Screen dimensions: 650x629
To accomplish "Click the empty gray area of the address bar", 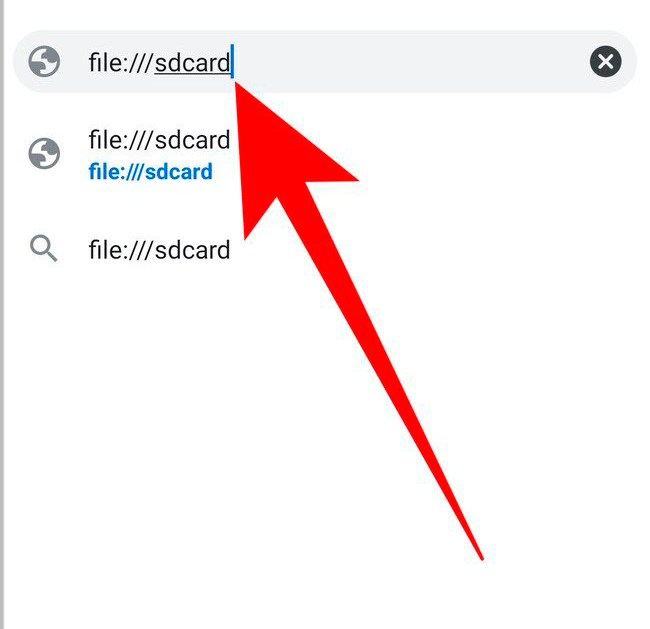I will [410, 61].
